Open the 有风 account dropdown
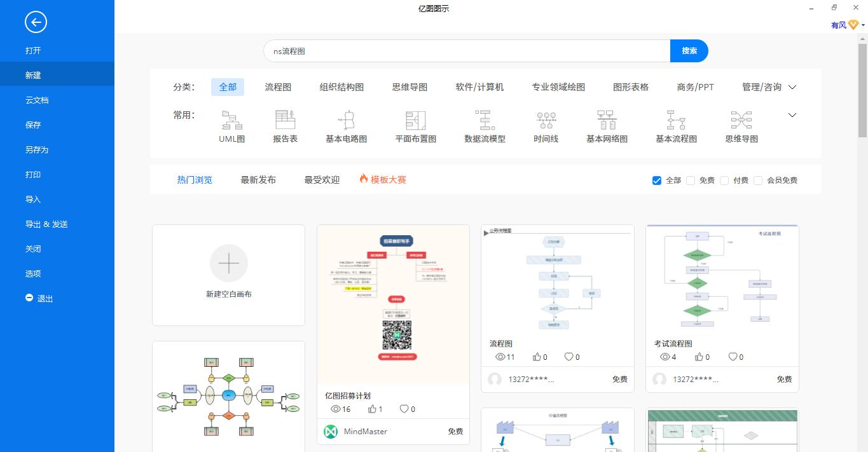 pyautogui.click(x=846, y=25)
